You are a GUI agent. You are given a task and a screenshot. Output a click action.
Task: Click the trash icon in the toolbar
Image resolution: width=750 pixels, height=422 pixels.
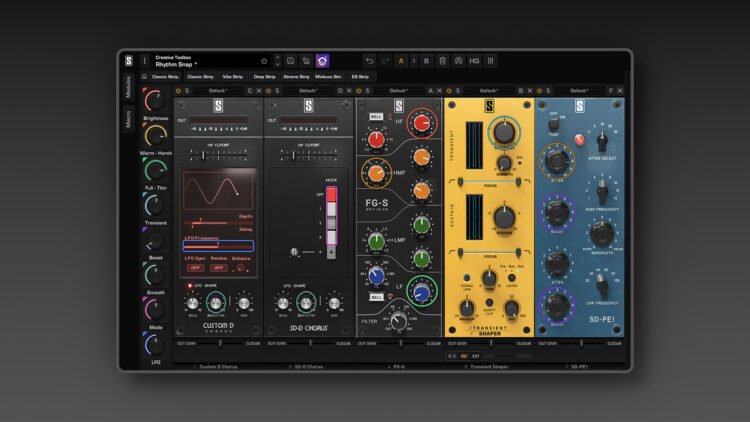click(442, 61)
